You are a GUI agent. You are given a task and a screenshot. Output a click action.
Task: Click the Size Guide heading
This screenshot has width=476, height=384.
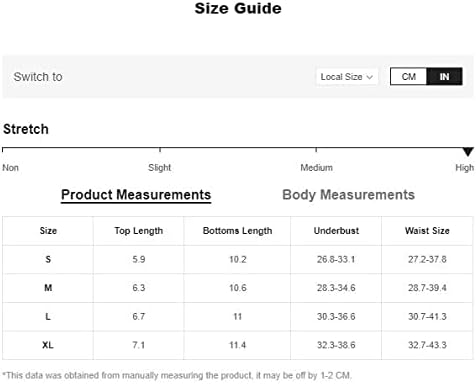[238, 8]
